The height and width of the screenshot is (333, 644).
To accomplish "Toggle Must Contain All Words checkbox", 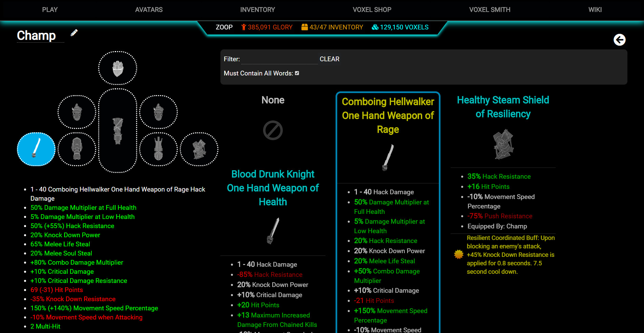I will tap(297, 73).
